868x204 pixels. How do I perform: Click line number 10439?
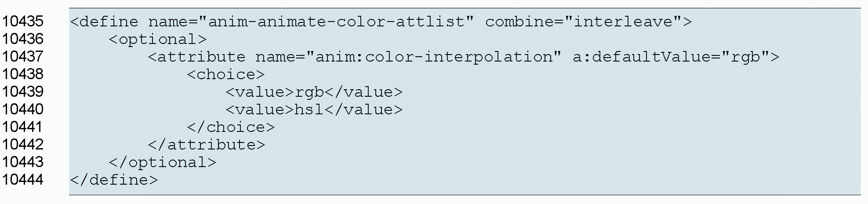23,91
